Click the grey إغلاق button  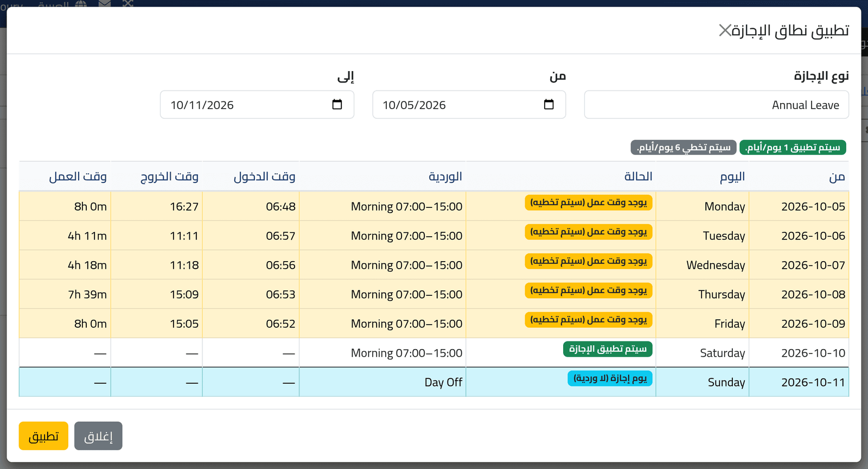(98, 436)
